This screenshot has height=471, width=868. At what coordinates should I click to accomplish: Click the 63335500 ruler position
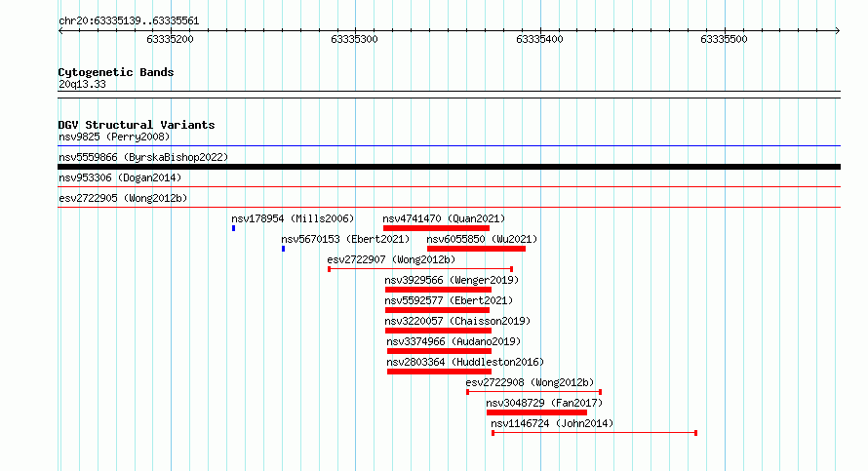point(724,39)
